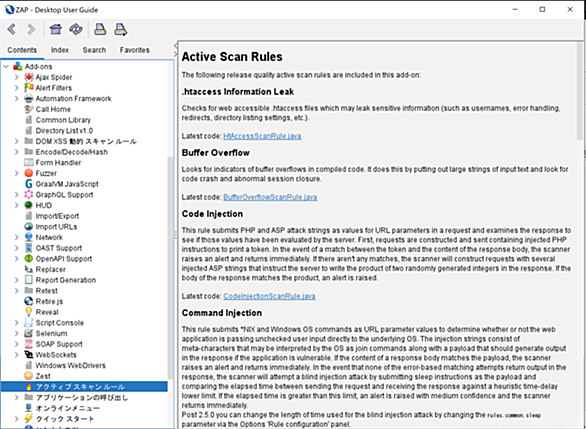Collapse the Add-ons tree node
This screenshot has width=586, height=429.
[6, 67]
